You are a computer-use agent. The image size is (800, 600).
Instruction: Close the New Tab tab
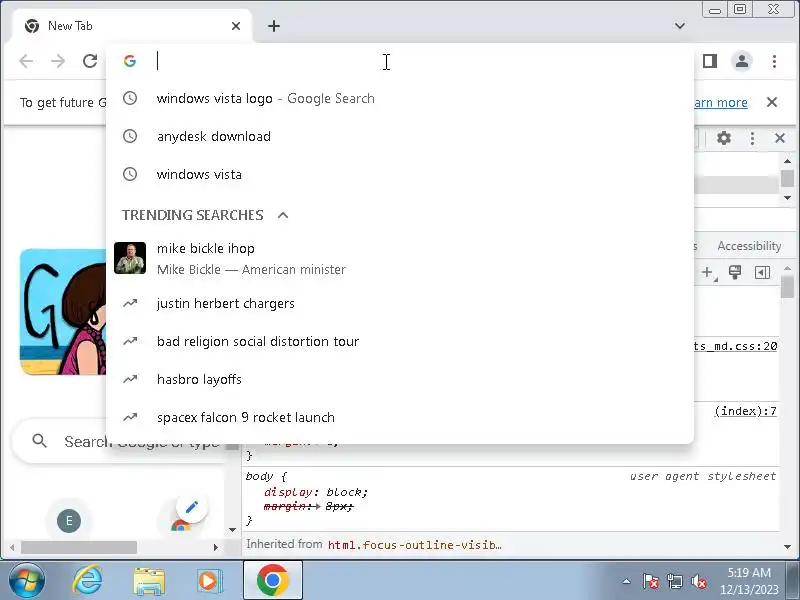click(x=236, y=26)
